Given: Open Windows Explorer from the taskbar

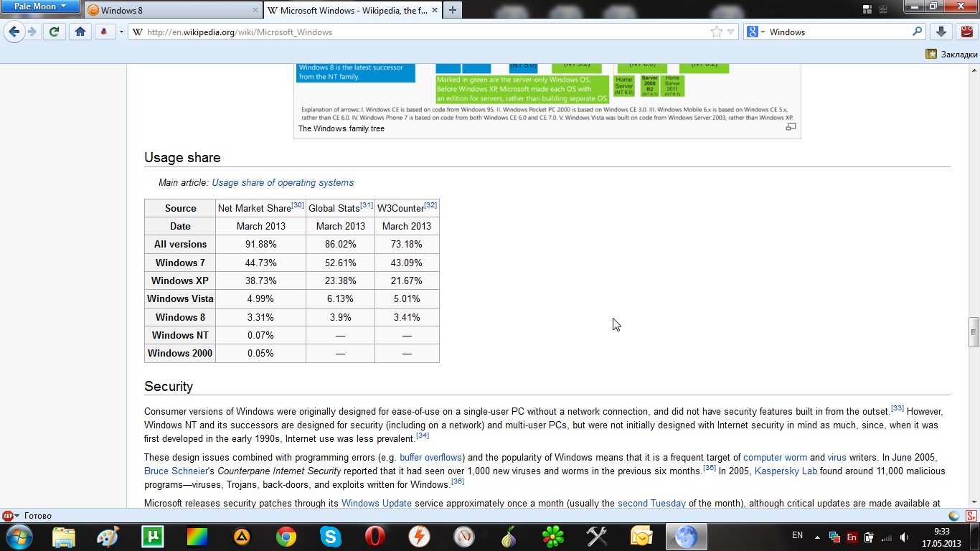Looking at the screenshot, I should (63, 536).
